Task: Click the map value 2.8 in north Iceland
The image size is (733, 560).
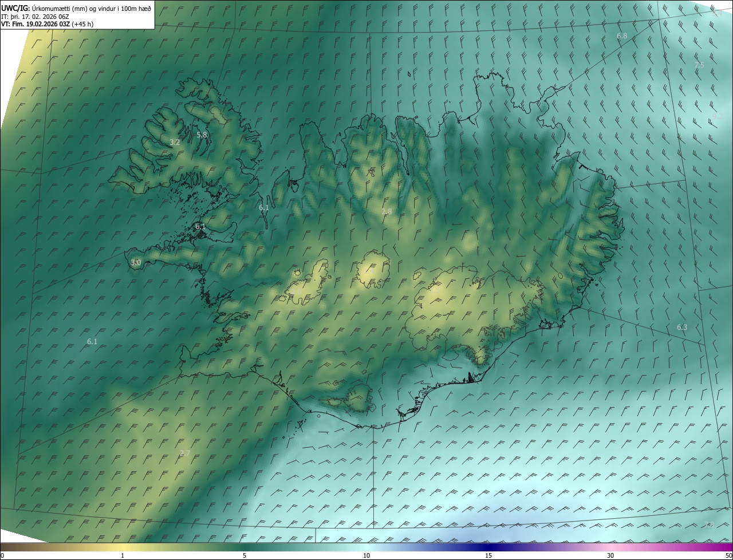Action: pyautogui.click(x=387, y=211)
